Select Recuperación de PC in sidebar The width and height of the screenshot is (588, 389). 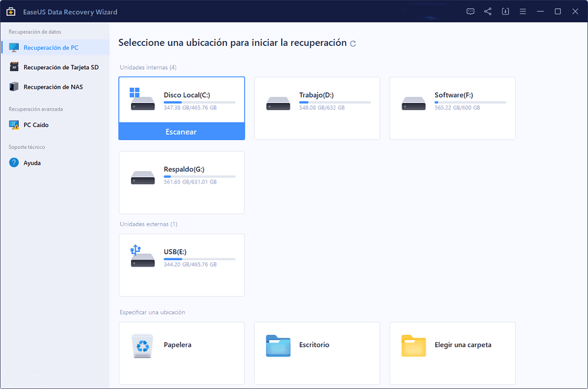(55, 48)
